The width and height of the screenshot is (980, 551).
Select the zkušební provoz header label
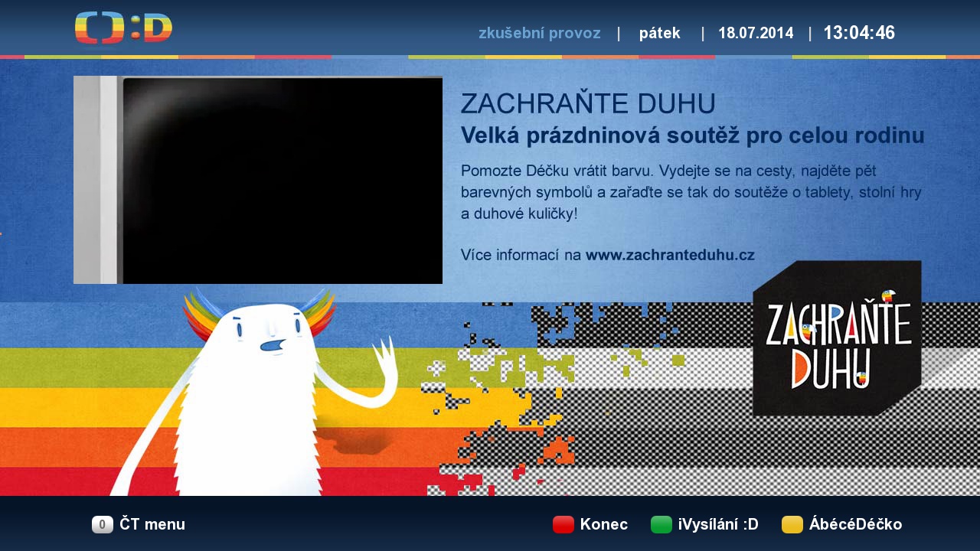(x=540, y=33)
